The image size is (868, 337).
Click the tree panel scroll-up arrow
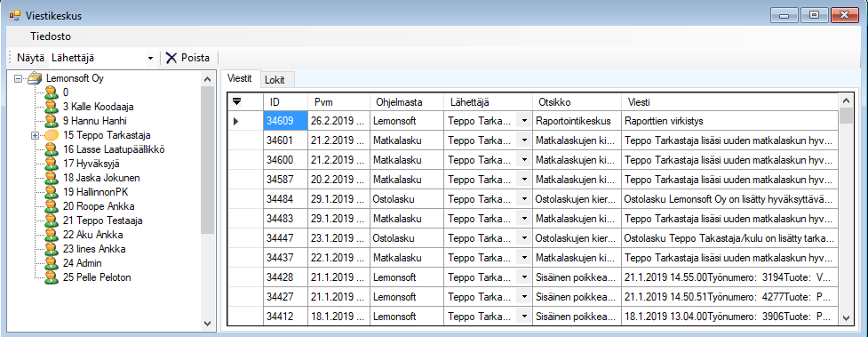(208, 79)
